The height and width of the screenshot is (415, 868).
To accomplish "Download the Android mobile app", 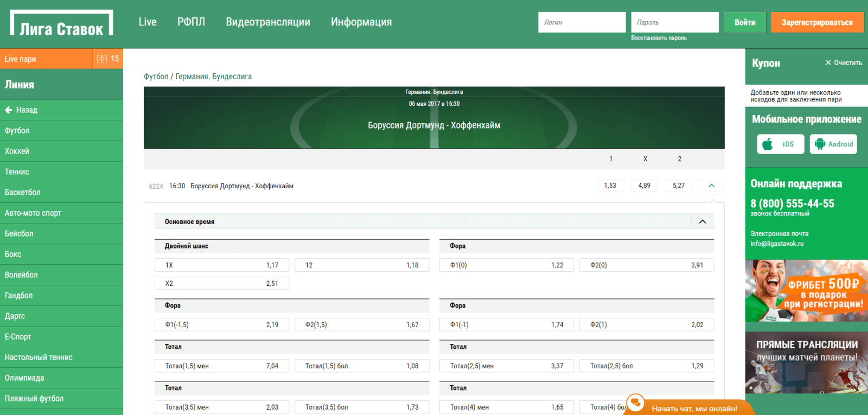I will [833, 144].
